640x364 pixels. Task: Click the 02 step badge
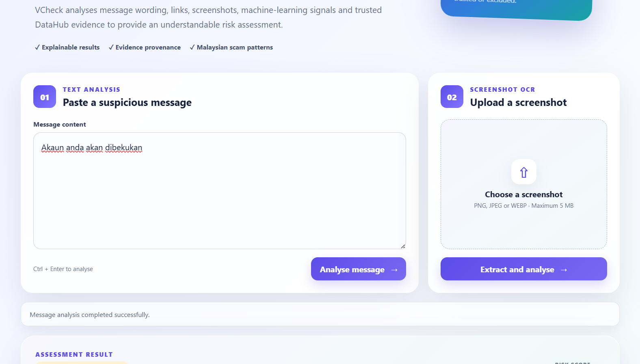[452, 97]
